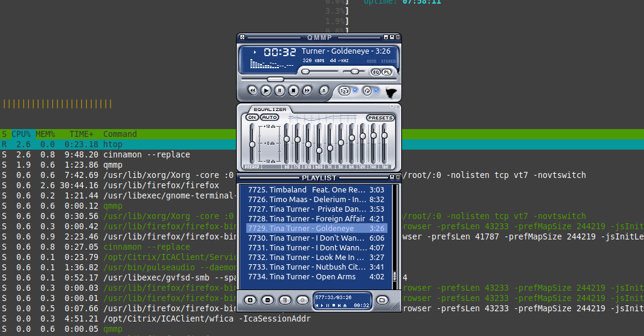Open the playlist add-files menu
The image size is (644, 336).
tap(250, 300)
